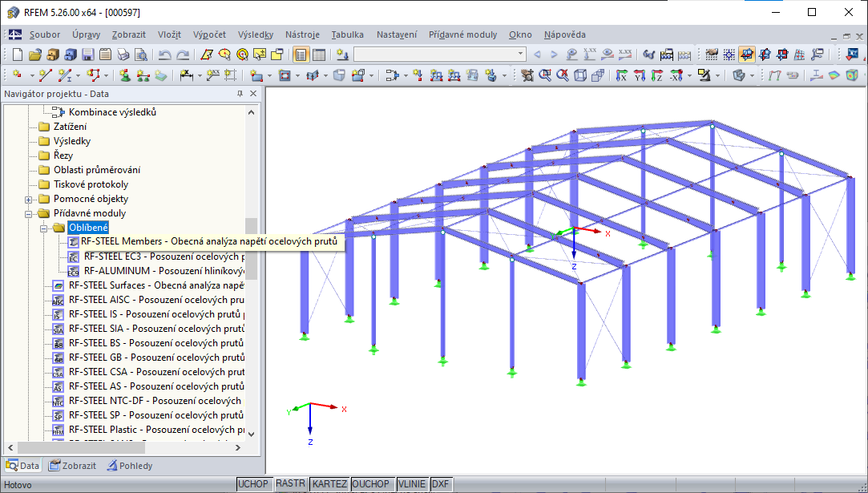Toggle OUCHOP object snap in status bar
This screenshot has height=493, width=868.
373,484
